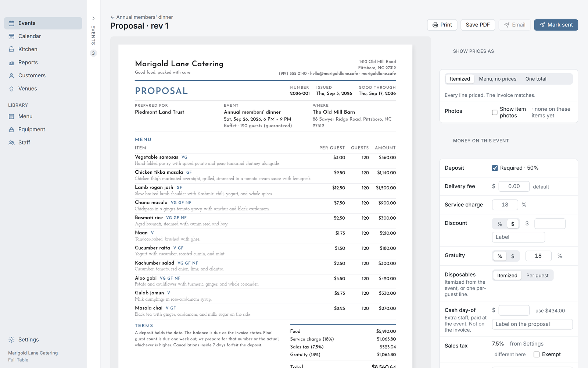Click the Venues map pin icon

(x=11, y=89)
